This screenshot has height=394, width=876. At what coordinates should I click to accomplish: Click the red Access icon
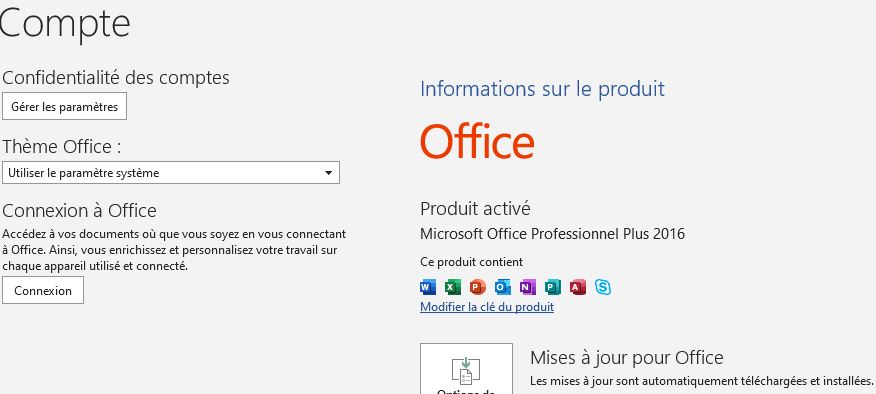click(x=578, y=287)
